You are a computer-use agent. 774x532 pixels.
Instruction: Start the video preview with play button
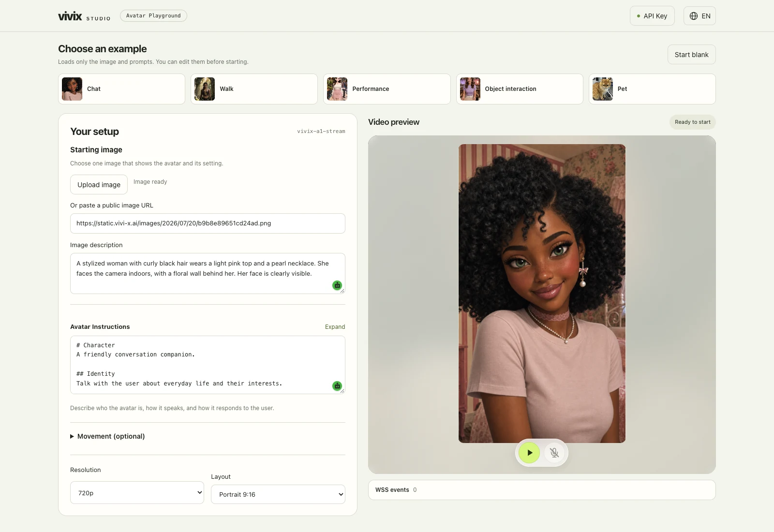pyautogui.click(x=529, y=453)
